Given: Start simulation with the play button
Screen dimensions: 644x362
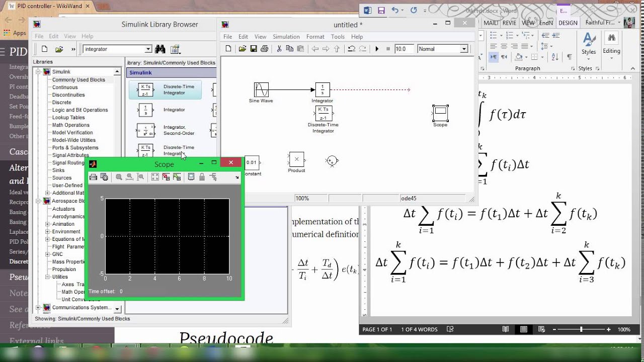Looking at the screenshot, I should [x=377, y=49].
